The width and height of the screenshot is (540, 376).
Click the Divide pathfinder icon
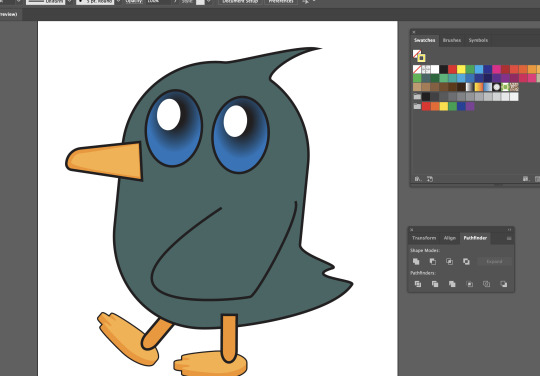(x=418, y=284)
